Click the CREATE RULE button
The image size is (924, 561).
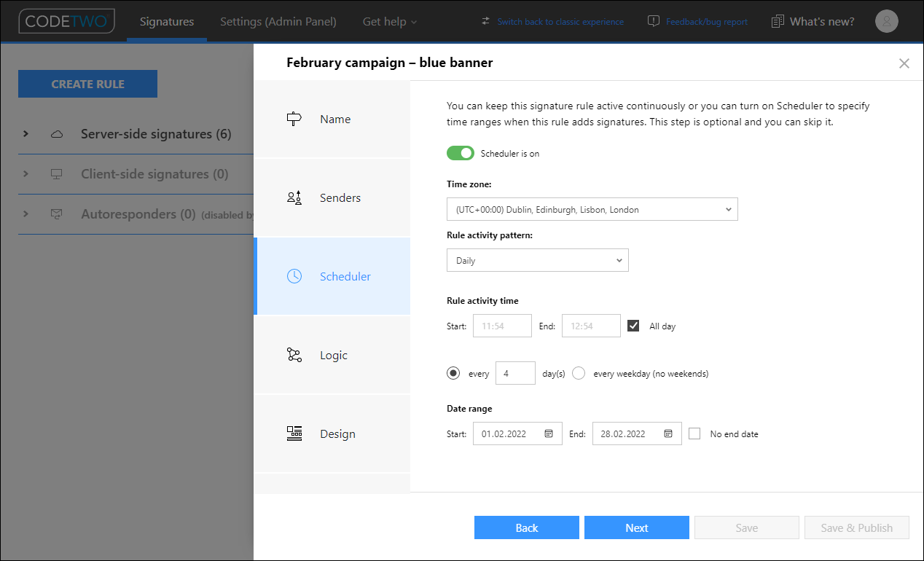point(87,84)
